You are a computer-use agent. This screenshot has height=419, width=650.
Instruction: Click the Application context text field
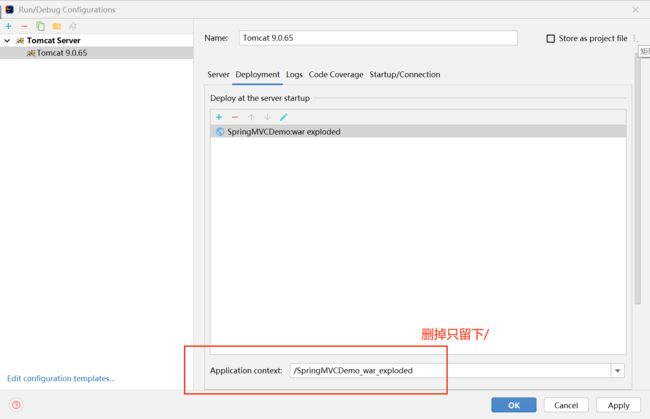[450, 371]
